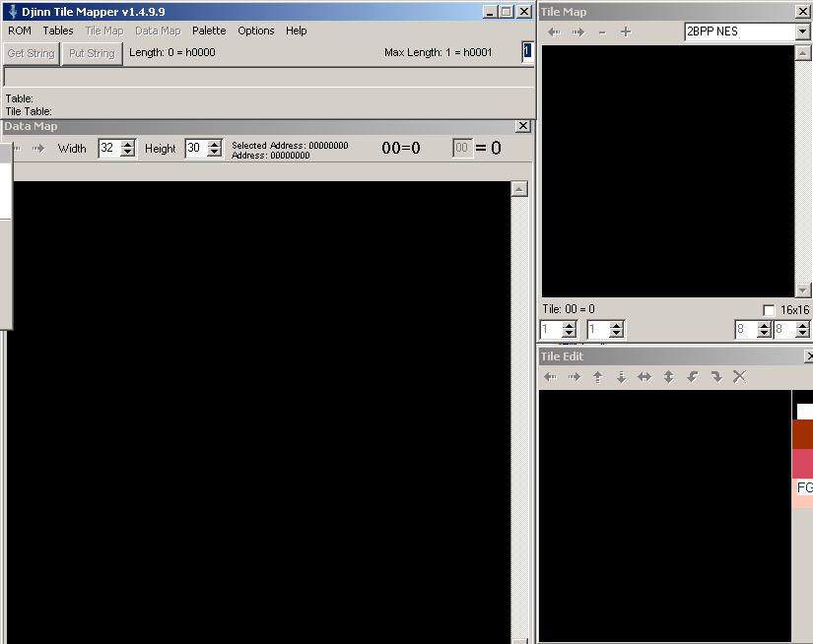The height and width of the screenshot is (644, 813).
Task: Open the Help menu
Action: (296, 31)
